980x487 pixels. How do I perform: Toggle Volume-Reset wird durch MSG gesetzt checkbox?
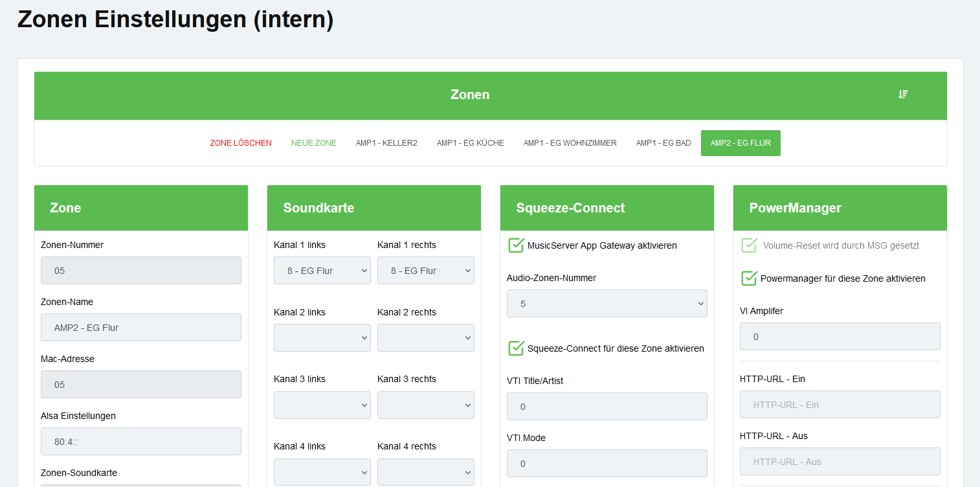(749, 245)
